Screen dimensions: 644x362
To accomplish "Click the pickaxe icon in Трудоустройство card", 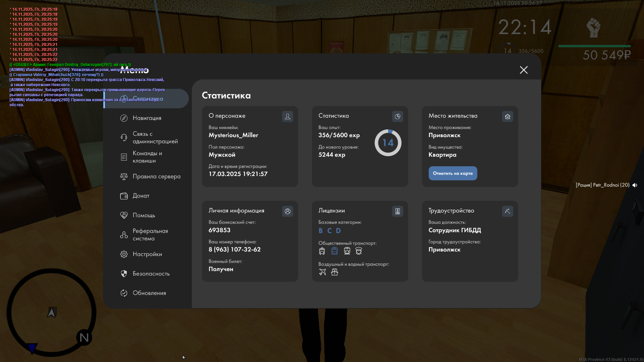I will click(x=507, y=211).
